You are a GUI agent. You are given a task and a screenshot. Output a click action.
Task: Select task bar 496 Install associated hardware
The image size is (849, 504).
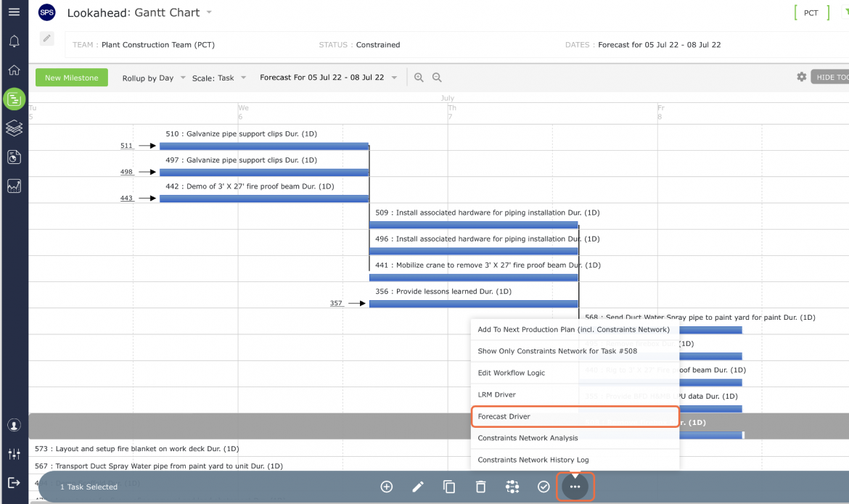click(474, 251)
